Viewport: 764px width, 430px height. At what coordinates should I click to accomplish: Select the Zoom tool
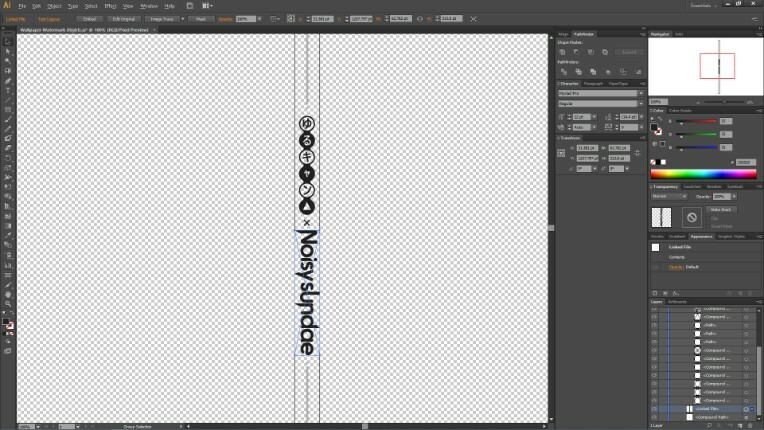(7, 304)
